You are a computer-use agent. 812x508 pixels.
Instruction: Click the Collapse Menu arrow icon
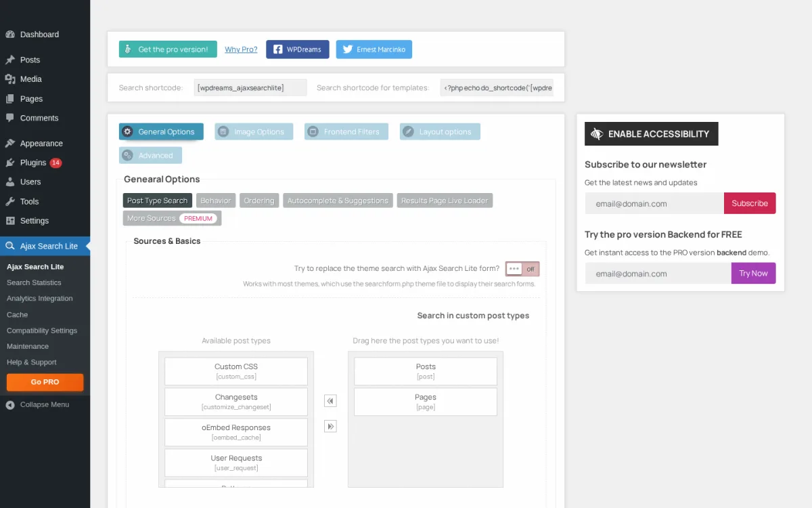click(10, 404)
